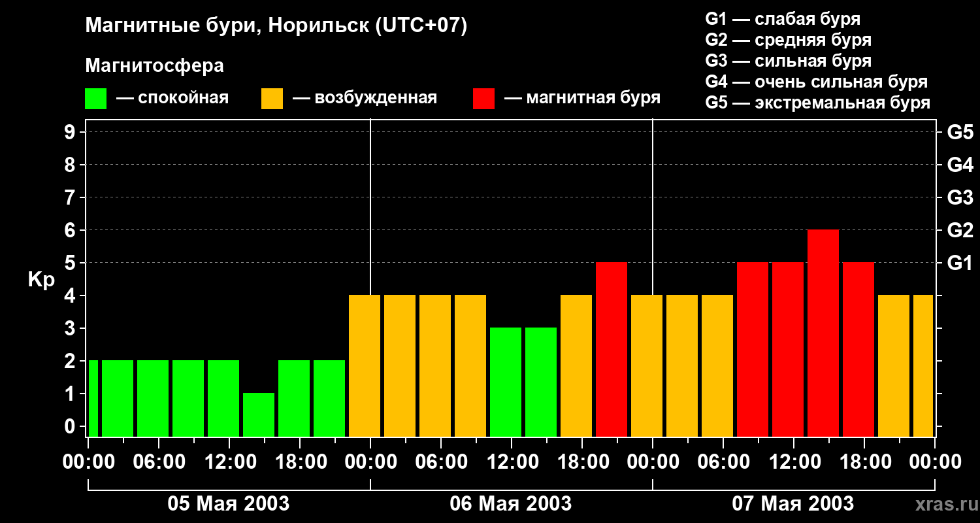Click the 'Kp' axis label

(x=41, y=280)
